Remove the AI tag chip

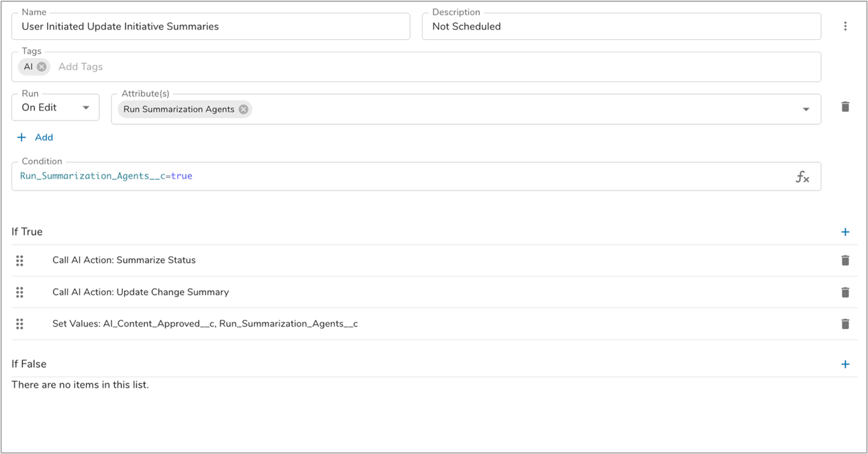[x=42, y=67]
